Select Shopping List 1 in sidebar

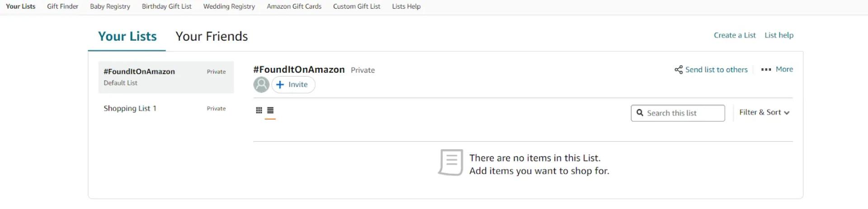[130, 109]
